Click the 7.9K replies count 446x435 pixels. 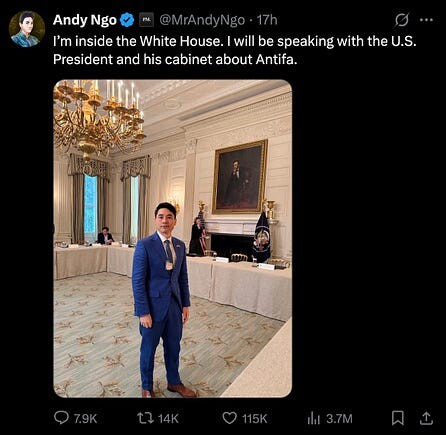click(85, 418)
